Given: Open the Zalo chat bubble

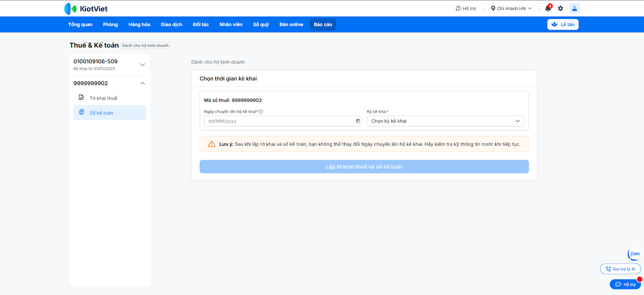Looking at the screenshot, I should [634, 254].
